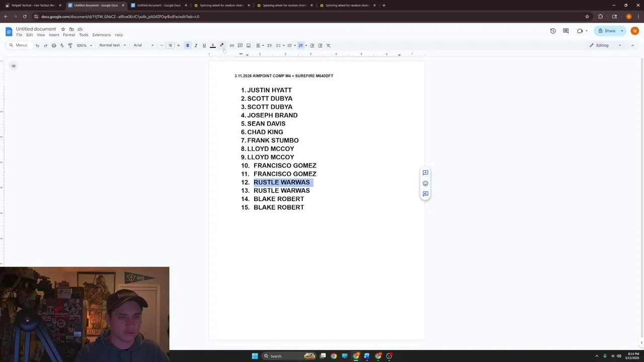Open the Editing mode dropdown
The width and height of the screenshot is (644, 362).
(605, 45)
